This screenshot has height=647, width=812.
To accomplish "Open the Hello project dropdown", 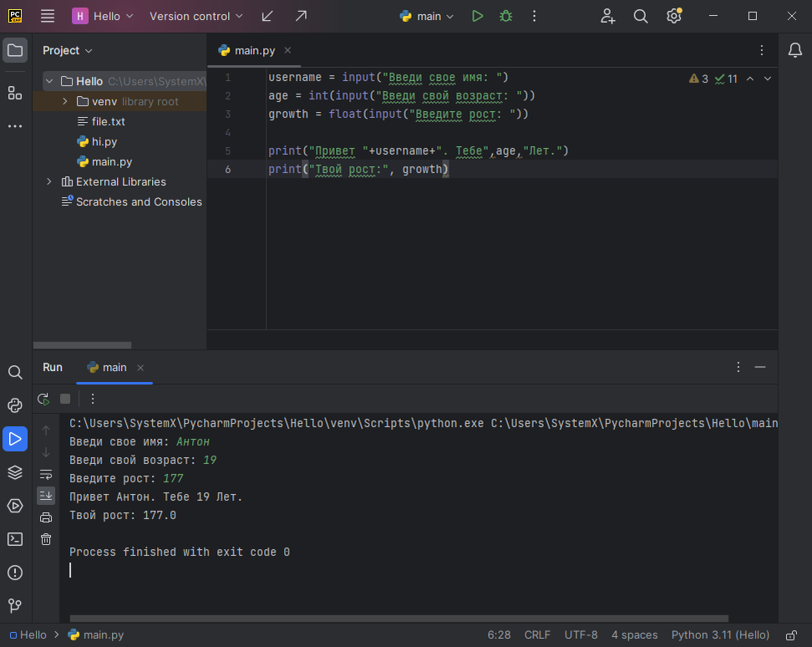I will (x=103, y=16).
